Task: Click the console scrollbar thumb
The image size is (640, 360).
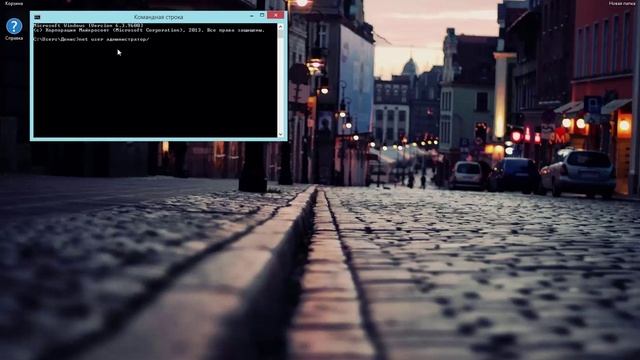Action: click(x=280, y=34)
